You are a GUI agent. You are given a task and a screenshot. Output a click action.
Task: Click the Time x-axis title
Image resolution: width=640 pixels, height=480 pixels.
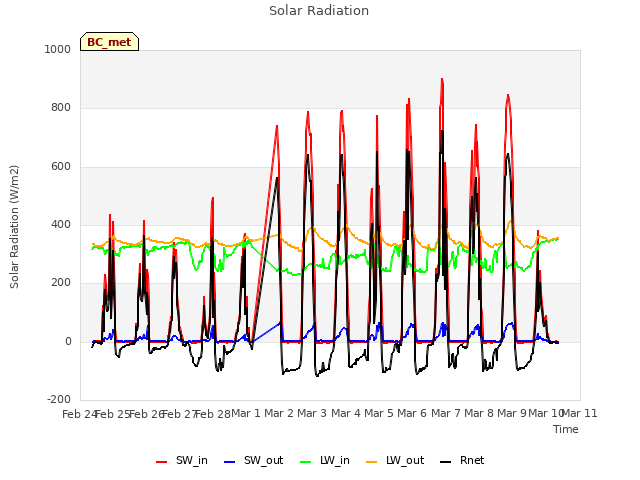pos(566,429)
